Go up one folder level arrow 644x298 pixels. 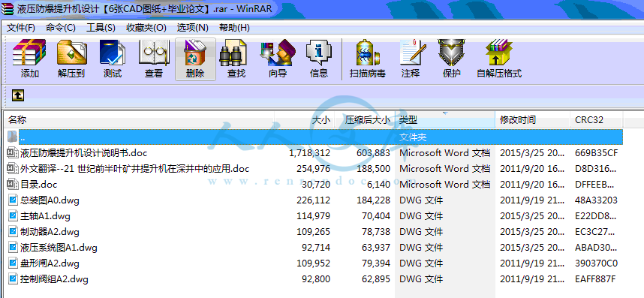tap(18, 95)
